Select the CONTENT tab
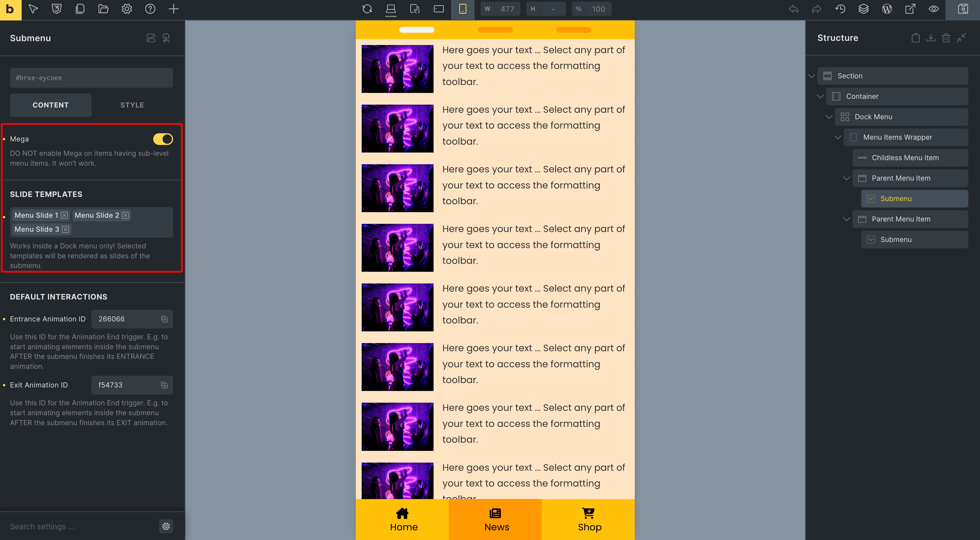980x540 pixels. tap(51, 104)
